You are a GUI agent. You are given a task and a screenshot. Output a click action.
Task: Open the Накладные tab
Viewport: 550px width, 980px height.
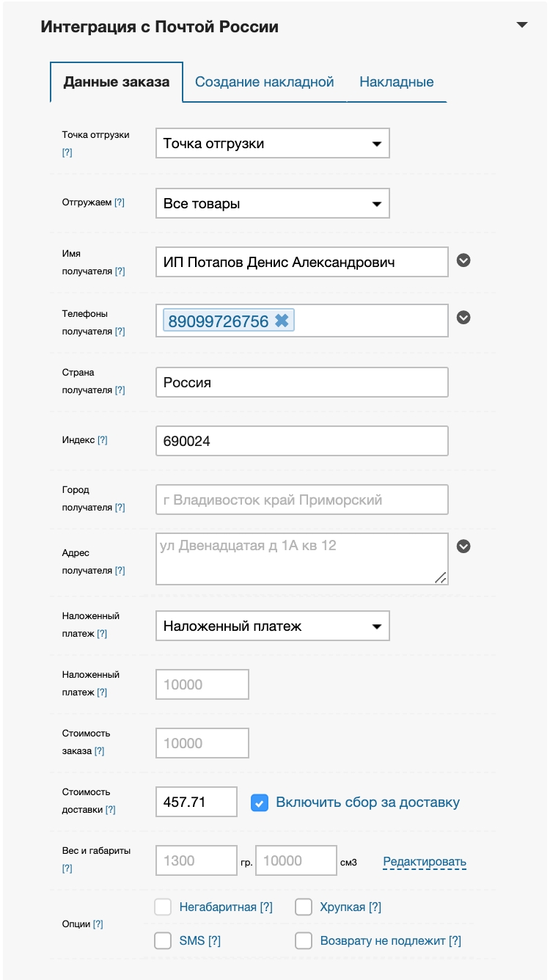click(x=397, y=82)
